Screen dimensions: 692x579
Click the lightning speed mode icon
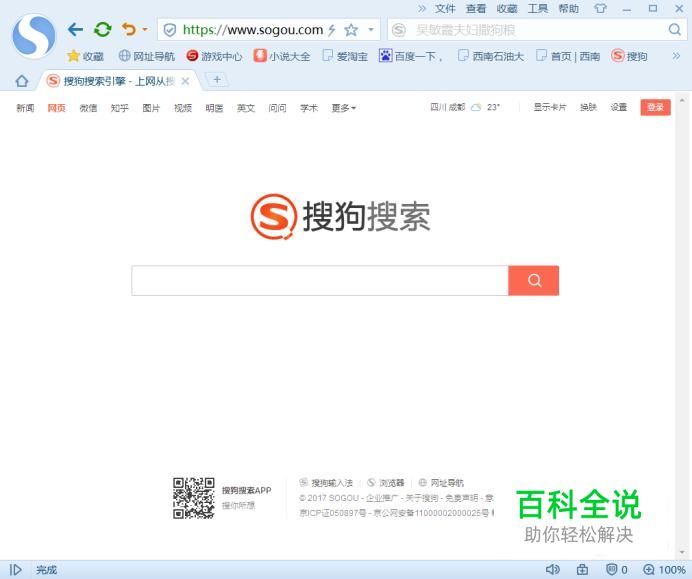[332, 30]
